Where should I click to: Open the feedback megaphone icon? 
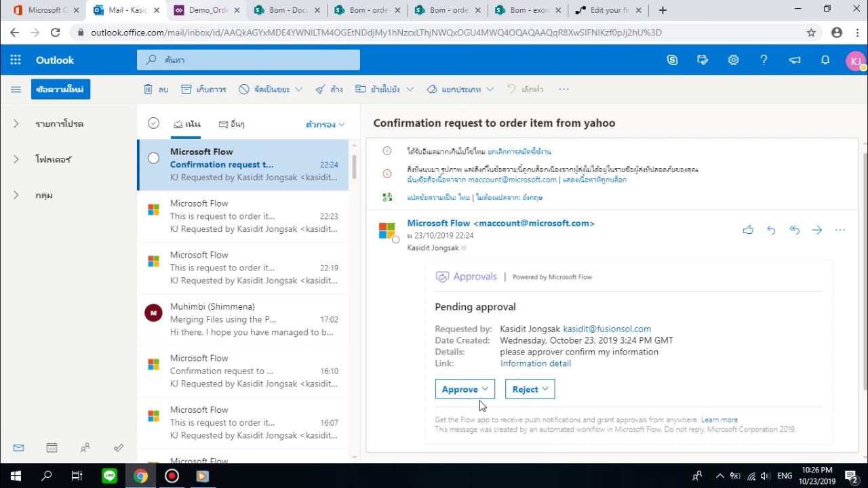point(795,60)
